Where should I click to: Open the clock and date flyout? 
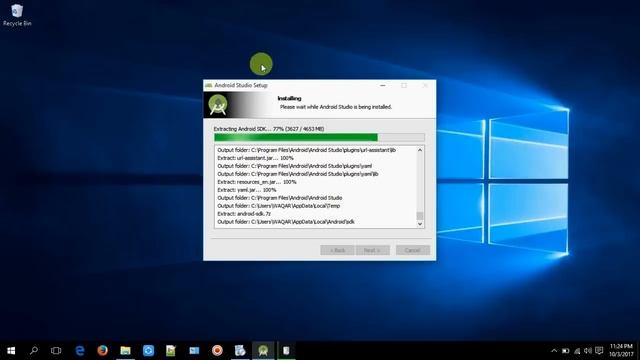click(621, 351)
